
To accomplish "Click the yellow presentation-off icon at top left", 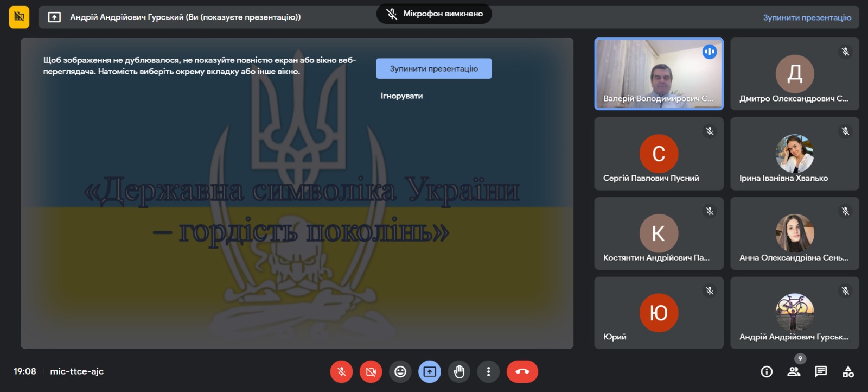I will (19, 17).
